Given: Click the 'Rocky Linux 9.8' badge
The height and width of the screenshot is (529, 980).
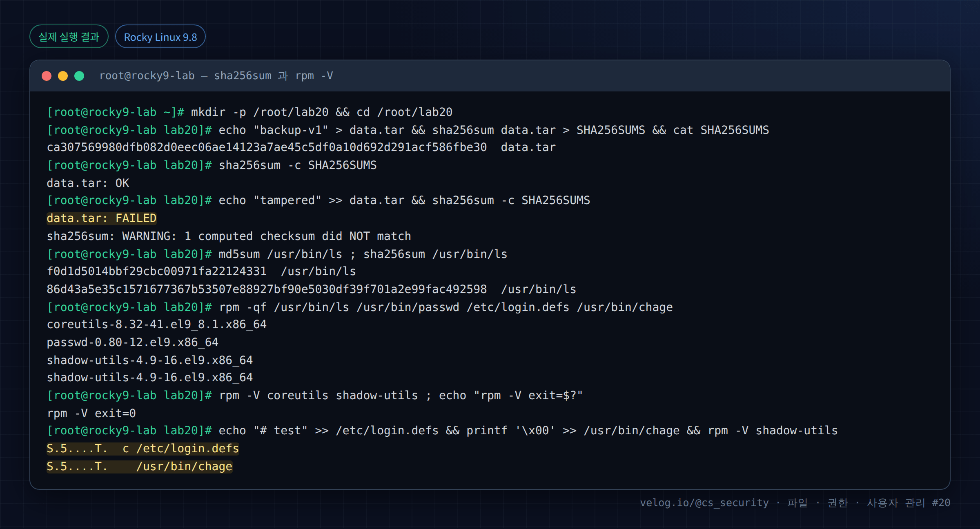Looking at the screenshot, I should click(160, 37).
